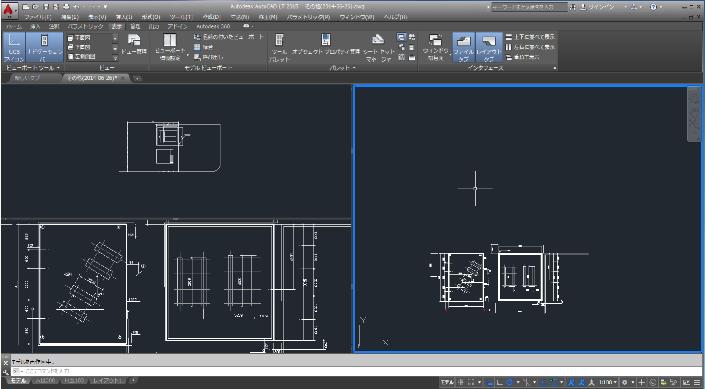Open the Tools (ツール) menu
The height and width of the screenshot is (389, 705).
click(x=180, y=17)
